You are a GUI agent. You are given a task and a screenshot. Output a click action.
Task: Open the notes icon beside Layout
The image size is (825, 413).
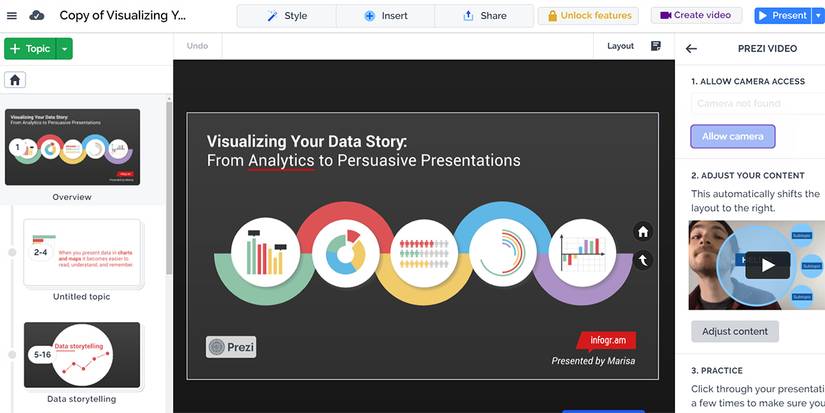coord(656,46)
